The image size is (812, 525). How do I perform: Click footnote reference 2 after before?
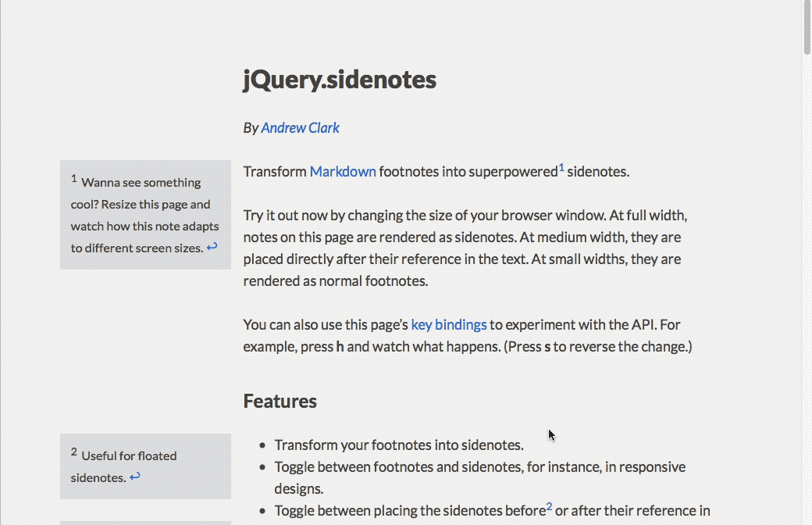(x=550, y=506)
